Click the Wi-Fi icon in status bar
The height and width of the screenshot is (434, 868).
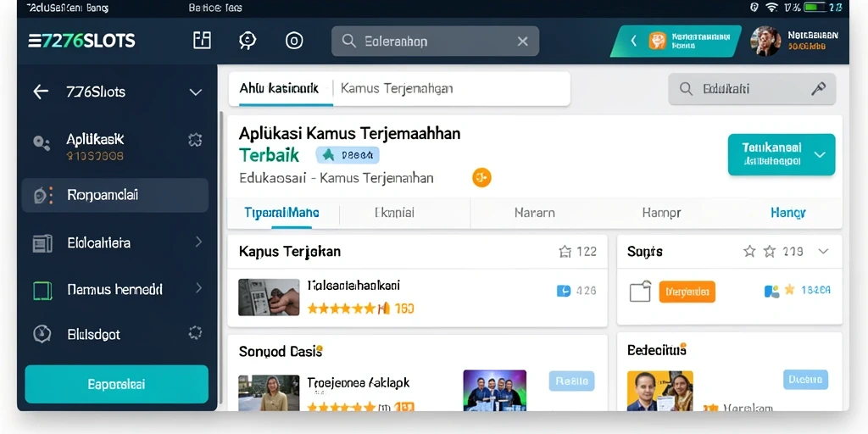[x=771, y=7]
